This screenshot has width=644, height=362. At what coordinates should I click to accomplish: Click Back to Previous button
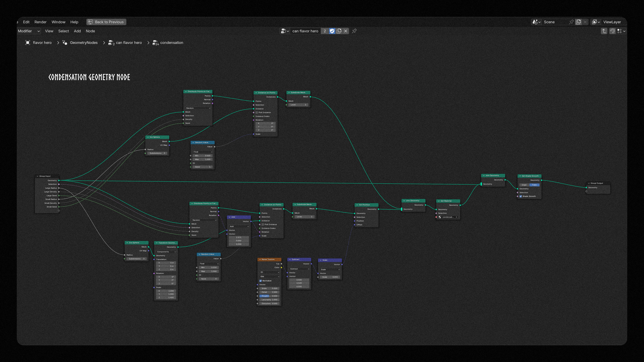(106, 22)
